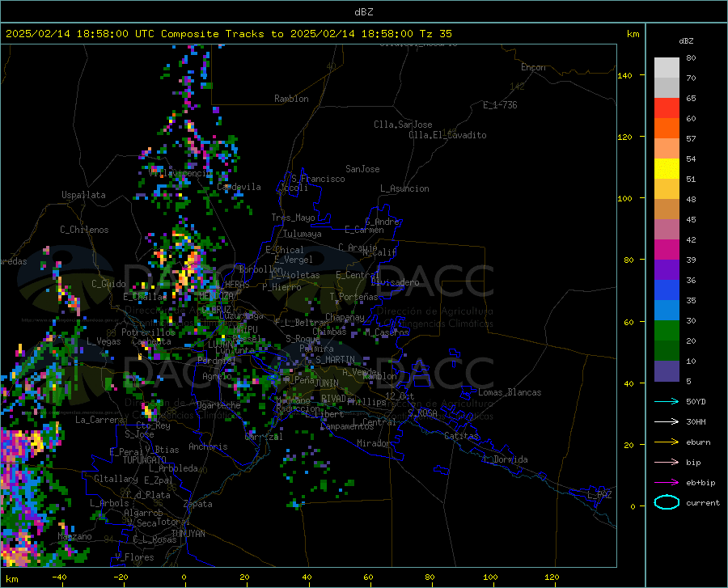Click the 'Manzano' place label
This screenshot has height=588, width=728.
tap(74, 536)
